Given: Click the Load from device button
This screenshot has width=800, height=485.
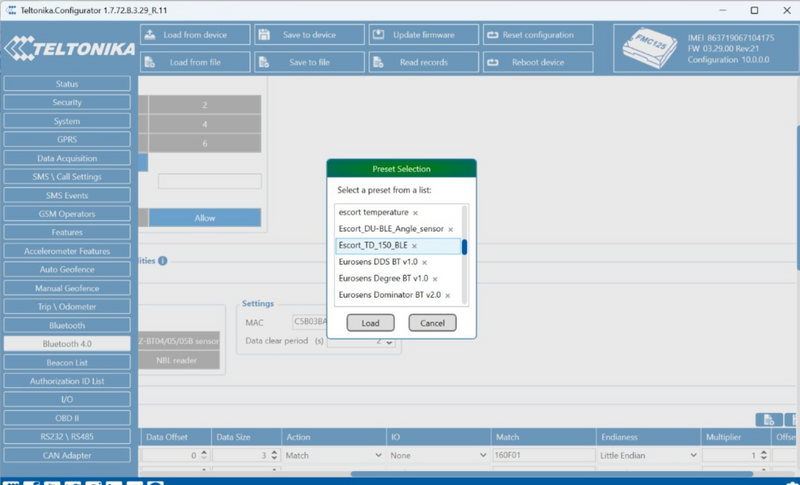Looking at the screenshot, I should coord(195,35).
